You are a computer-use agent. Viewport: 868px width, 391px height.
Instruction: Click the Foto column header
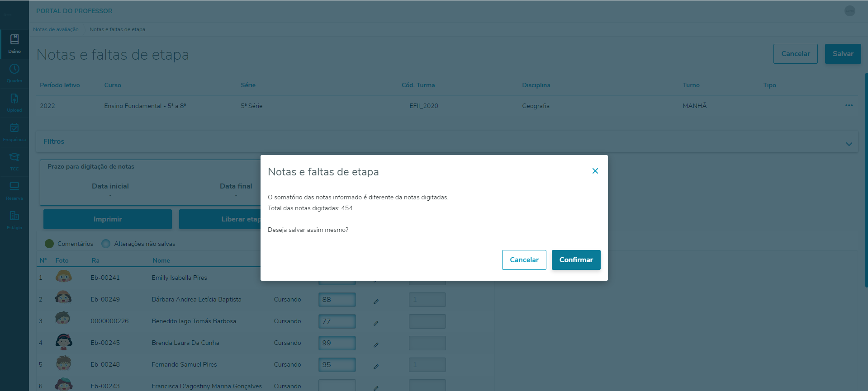(x=62, y=260)
